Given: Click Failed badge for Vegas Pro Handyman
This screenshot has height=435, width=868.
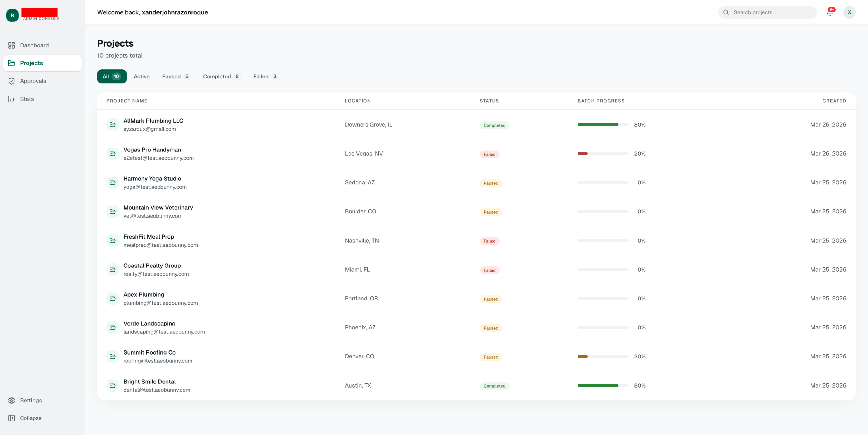Looking at the screenshot, I should (490, 154).
